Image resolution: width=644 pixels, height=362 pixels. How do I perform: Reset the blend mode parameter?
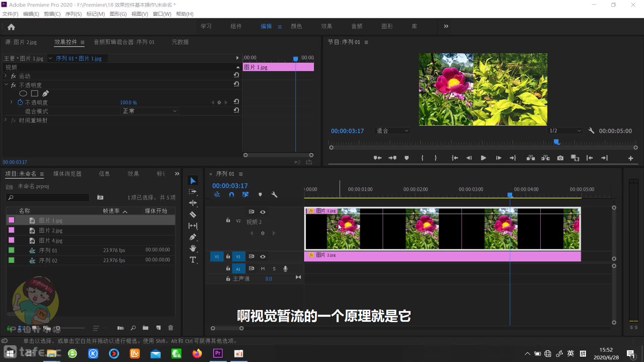pyautogui.click(x=236, y=110)
